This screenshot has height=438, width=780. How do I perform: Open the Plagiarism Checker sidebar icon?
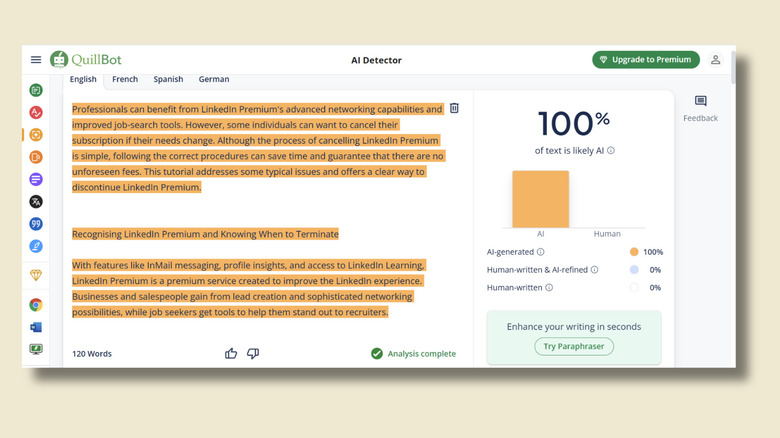(36, 157)
